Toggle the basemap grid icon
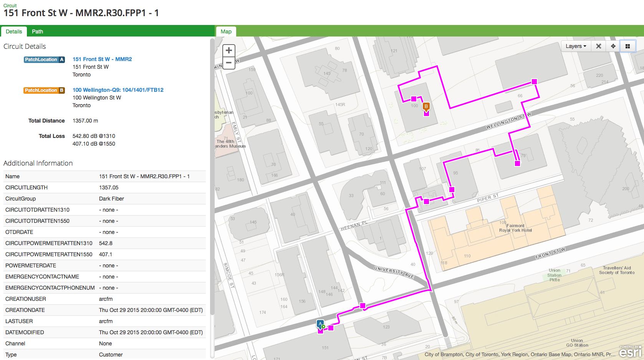644x360 pixels. click(x=627, y=46)
